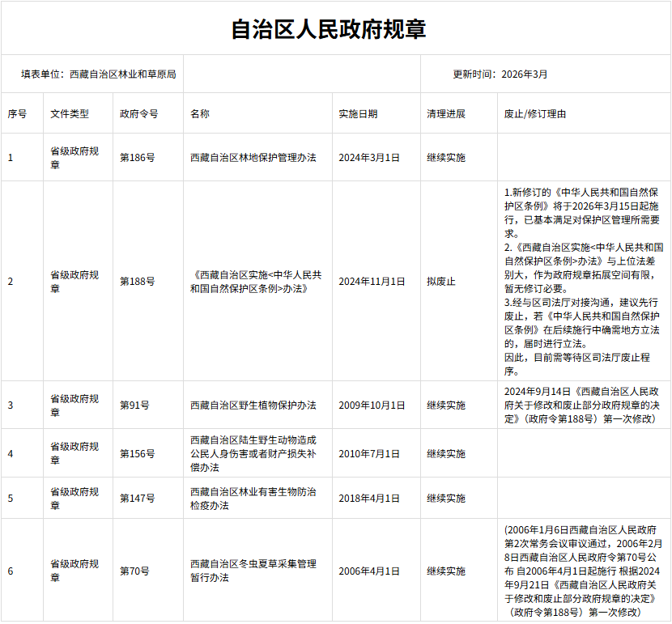The width and height of the screenshot is (672, 624).
Task: Select the 第186号 order number cell
Action: tap(138, 158)
